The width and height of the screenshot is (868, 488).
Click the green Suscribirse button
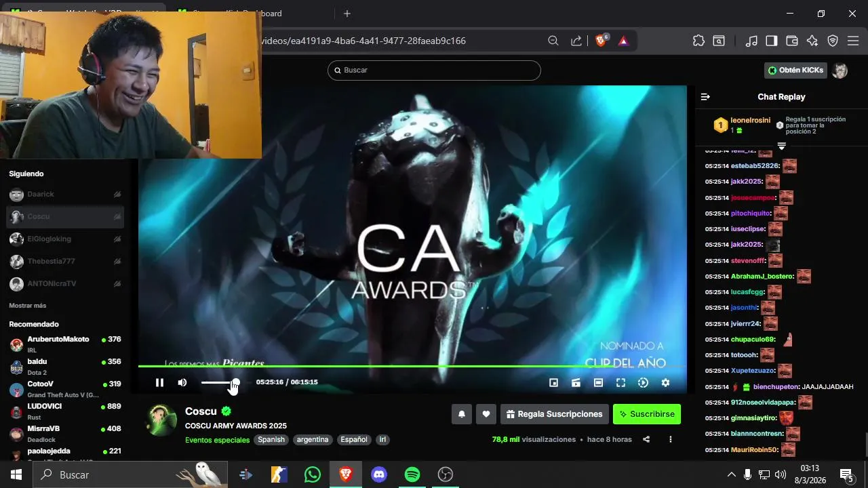pyautogui.click(x=647, y=414)
